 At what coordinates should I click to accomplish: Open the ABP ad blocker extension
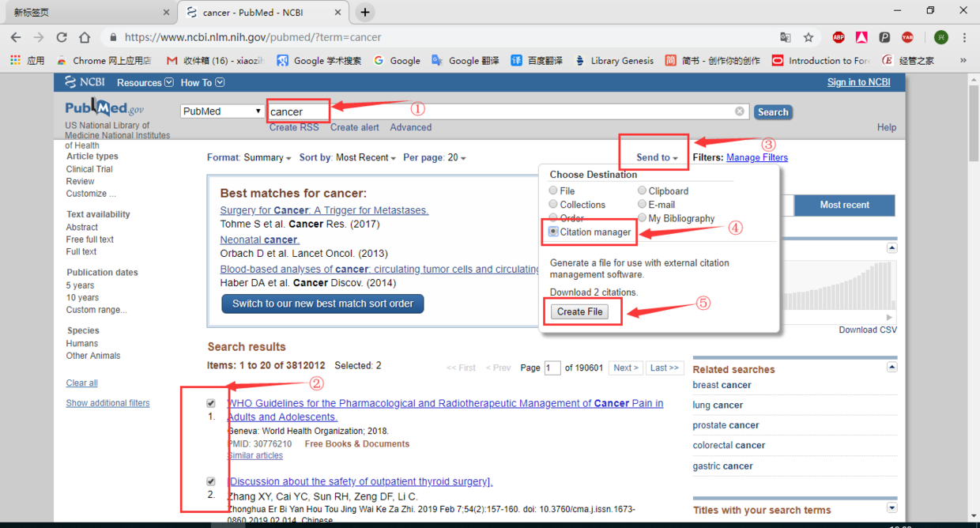coord(839,37)
